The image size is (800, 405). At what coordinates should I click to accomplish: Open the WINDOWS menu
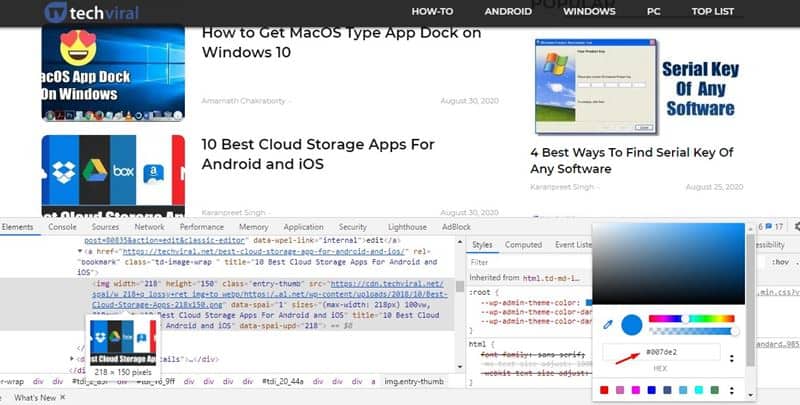589,11
